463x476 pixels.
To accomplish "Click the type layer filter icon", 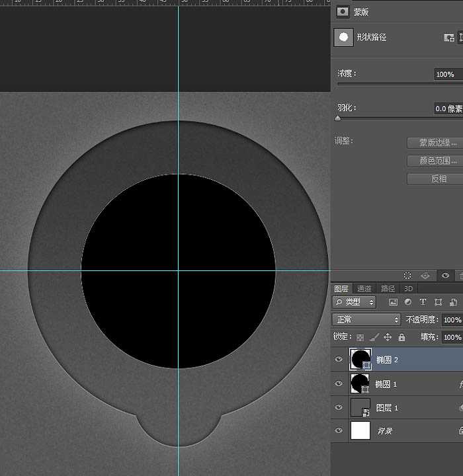I will tap(423, 302).
